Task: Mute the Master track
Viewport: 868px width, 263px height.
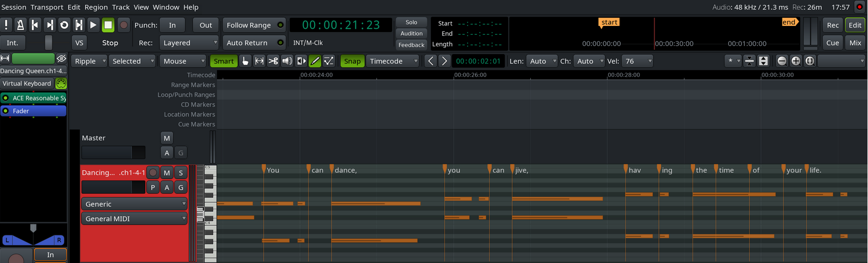Action: click(167, 138)
